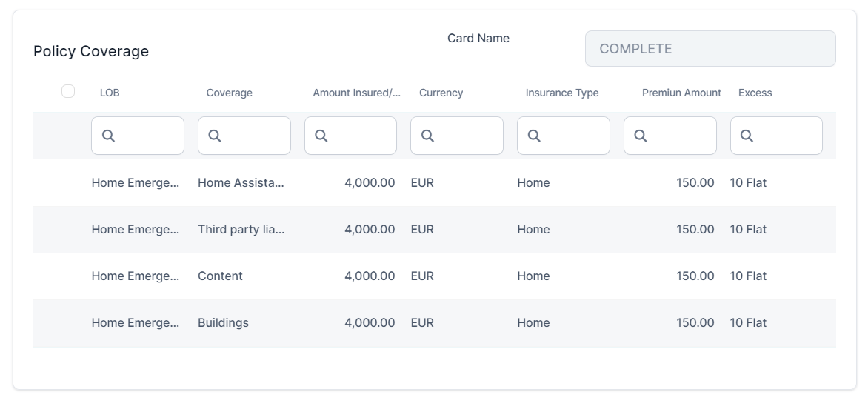Sort by the Coverage column header

(x=229, y=93)
